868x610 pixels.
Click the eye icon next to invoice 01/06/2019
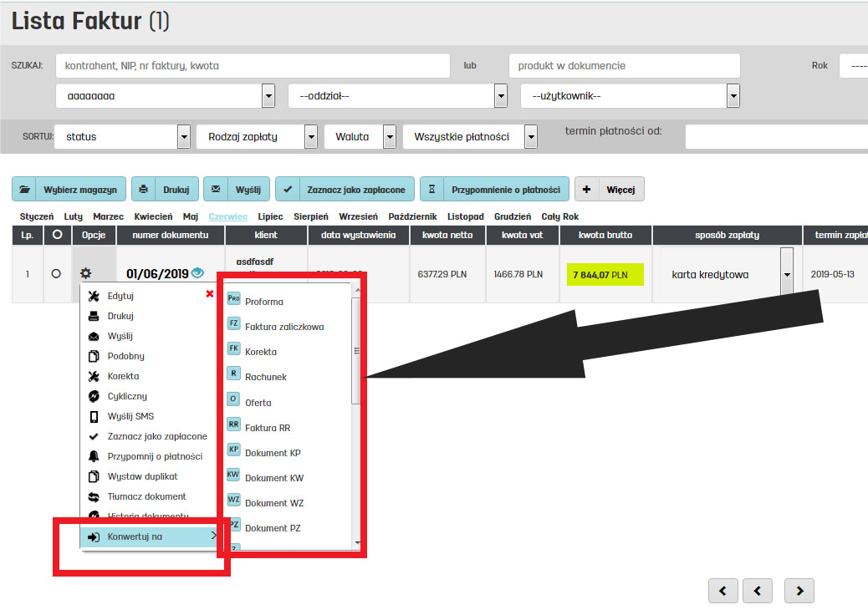(x=198, y=272)
